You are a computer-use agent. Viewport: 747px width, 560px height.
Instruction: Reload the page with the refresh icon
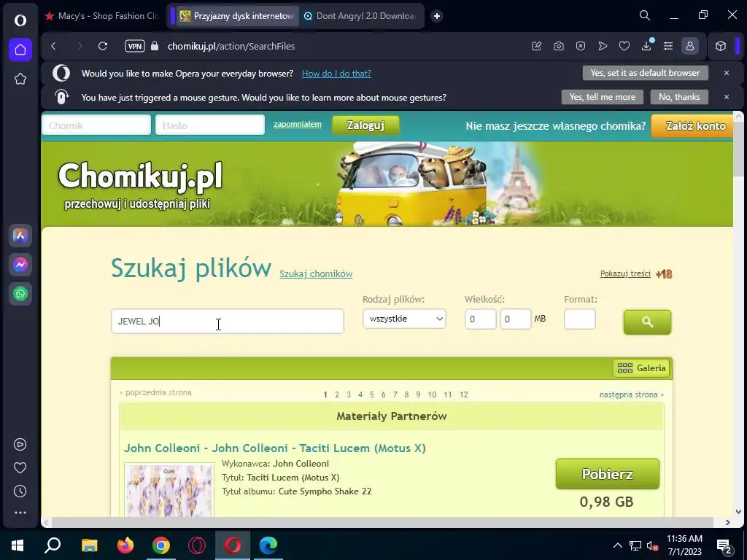pyautogui.click(x=102, y=46)
